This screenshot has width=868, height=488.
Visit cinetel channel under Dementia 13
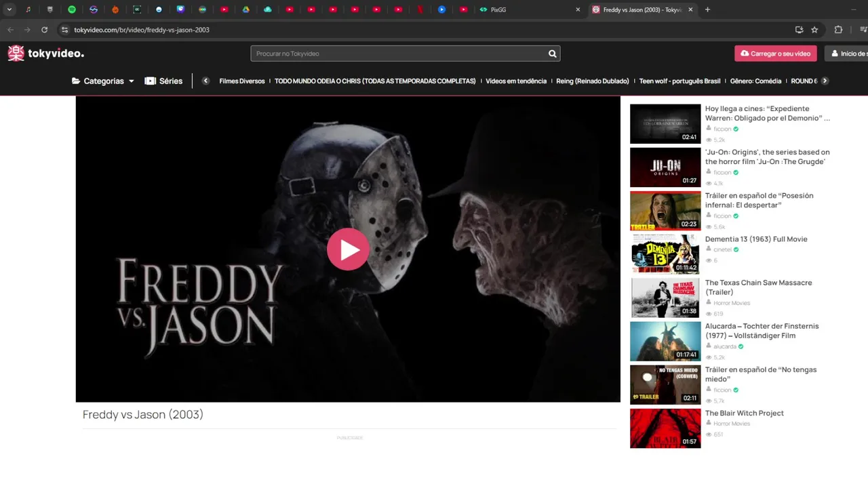click(x=722, y=249)
